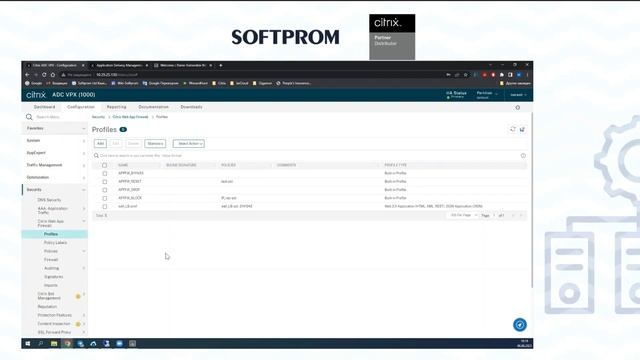
Task: Click the search magnifier in the sidebar menu
Action: [29, 117]
